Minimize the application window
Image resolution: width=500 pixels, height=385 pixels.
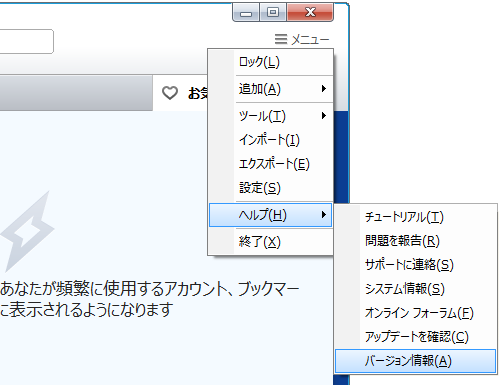click(x=246, y=13)
